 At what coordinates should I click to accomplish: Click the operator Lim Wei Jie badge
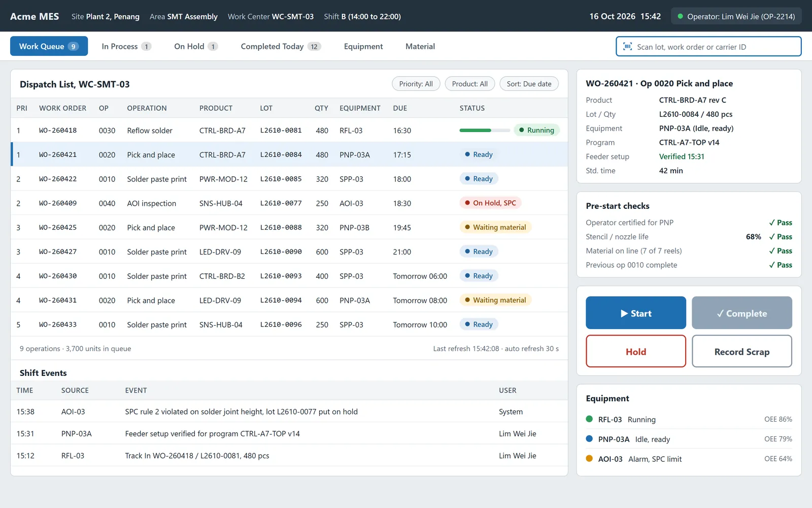736,16
